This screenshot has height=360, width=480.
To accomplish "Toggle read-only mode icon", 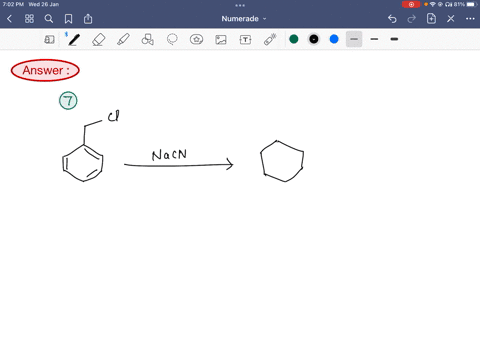I will point(49,40).
